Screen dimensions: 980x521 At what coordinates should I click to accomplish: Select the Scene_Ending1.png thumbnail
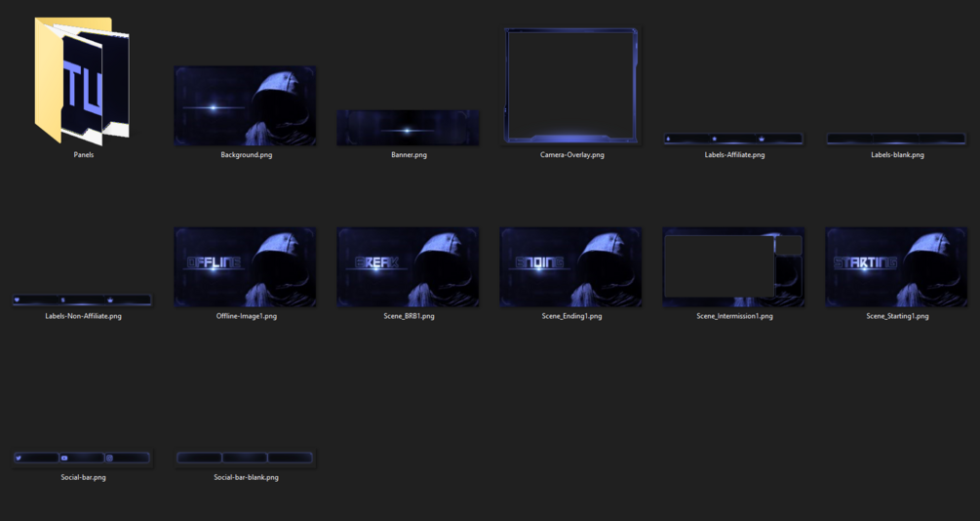click(x=570, y=267)
